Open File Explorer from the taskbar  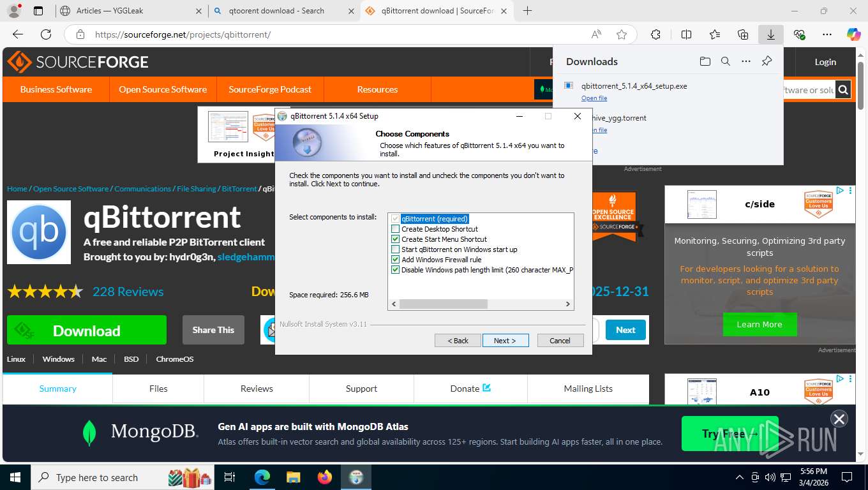click(293, 477)
